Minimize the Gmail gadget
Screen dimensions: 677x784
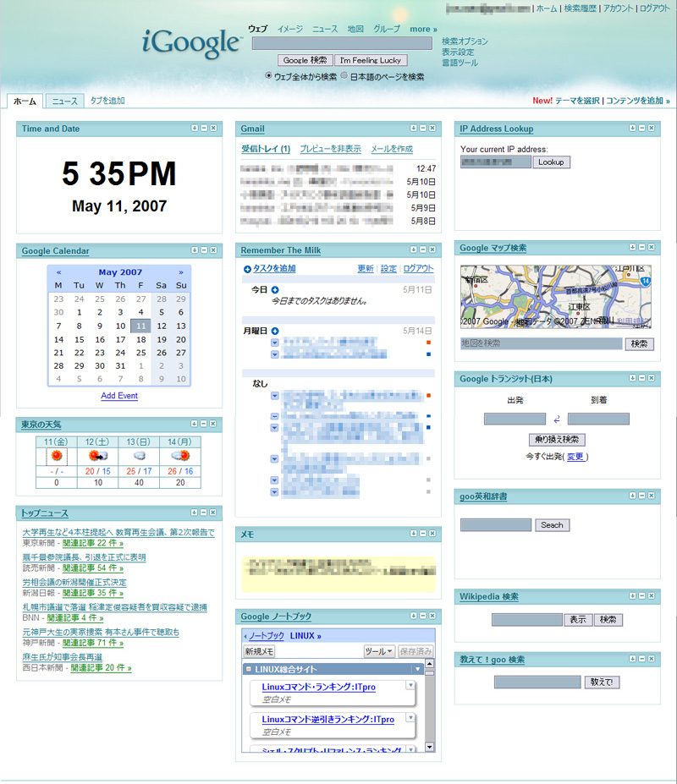pyautogui.click(x=423, y=129)
